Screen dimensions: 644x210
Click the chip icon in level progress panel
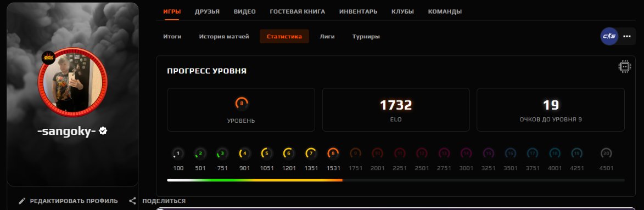[x=624, y=66]
